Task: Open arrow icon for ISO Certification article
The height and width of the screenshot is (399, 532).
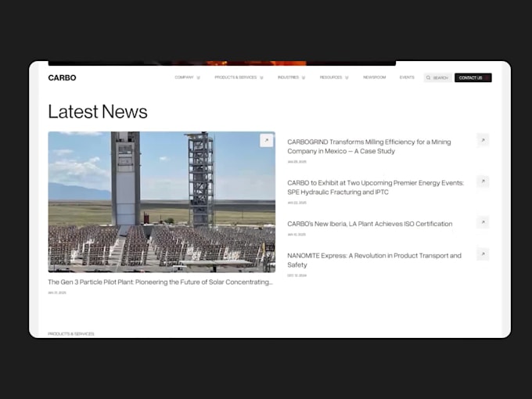Action: tap(483, 222)
